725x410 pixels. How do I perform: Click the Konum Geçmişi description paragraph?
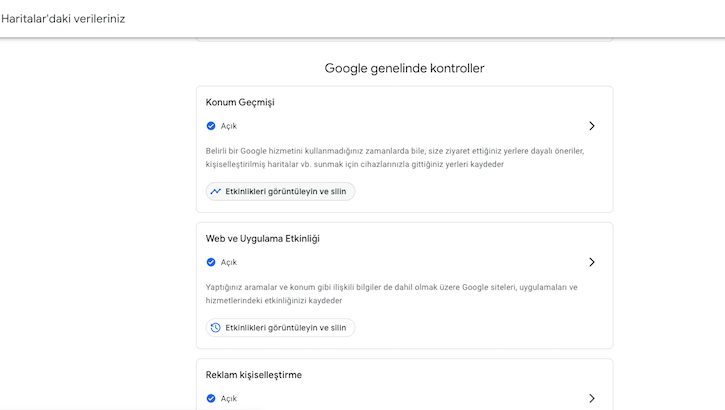pos(395,157)
